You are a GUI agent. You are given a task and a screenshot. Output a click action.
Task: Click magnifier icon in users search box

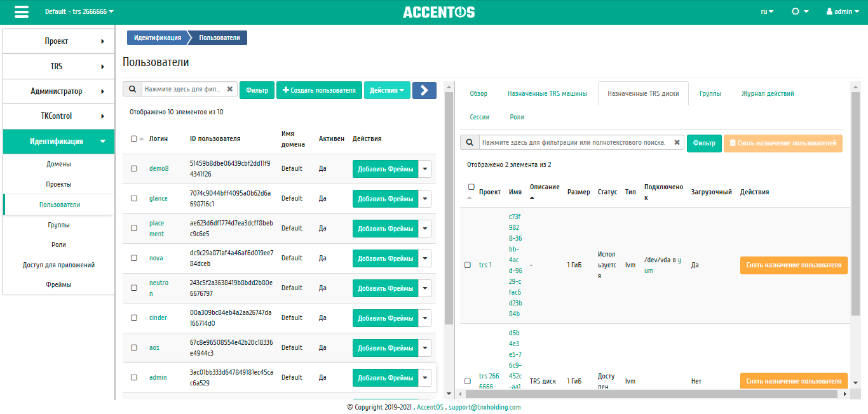pos(132,90)
